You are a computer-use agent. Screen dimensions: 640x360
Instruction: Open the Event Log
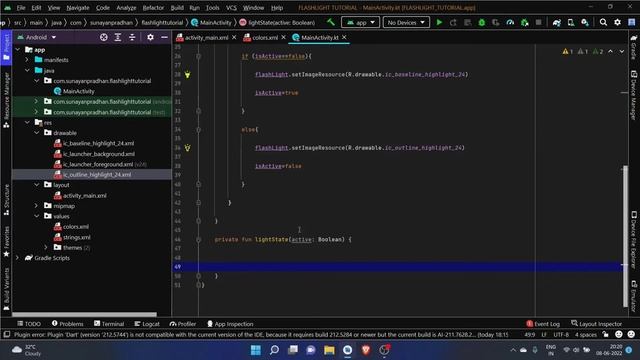tap(543, 324)
